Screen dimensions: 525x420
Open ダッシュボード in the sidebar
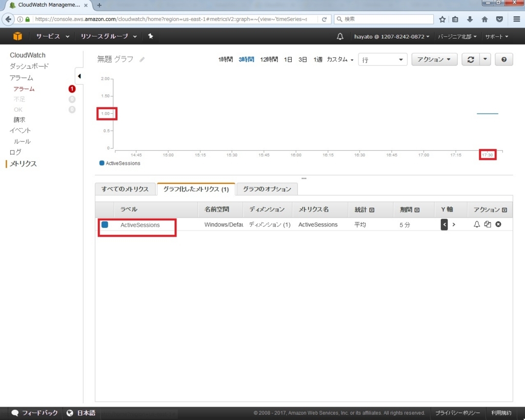pos(29,66)
